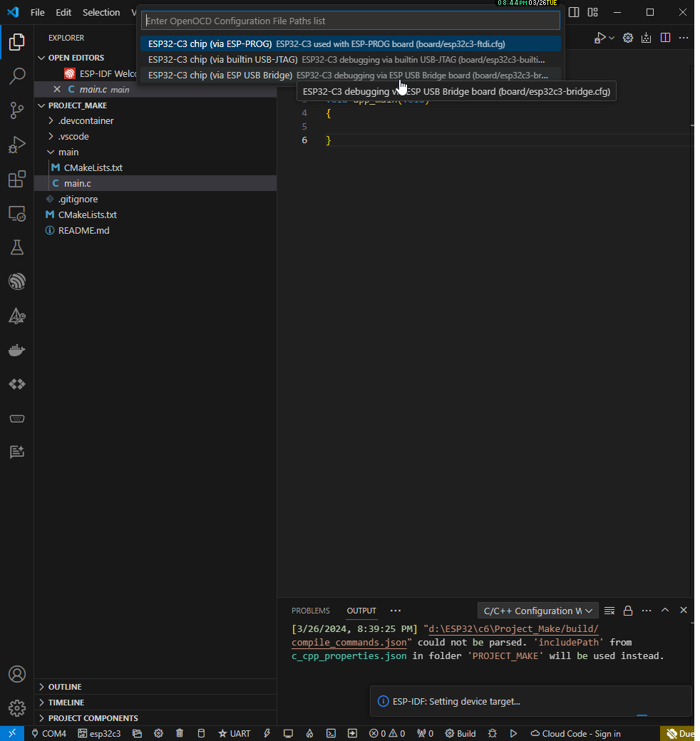This screenshot has width=700, height=741.
Task: Click the CMake debug bug icon in status bar
Action: coord(493,733)
